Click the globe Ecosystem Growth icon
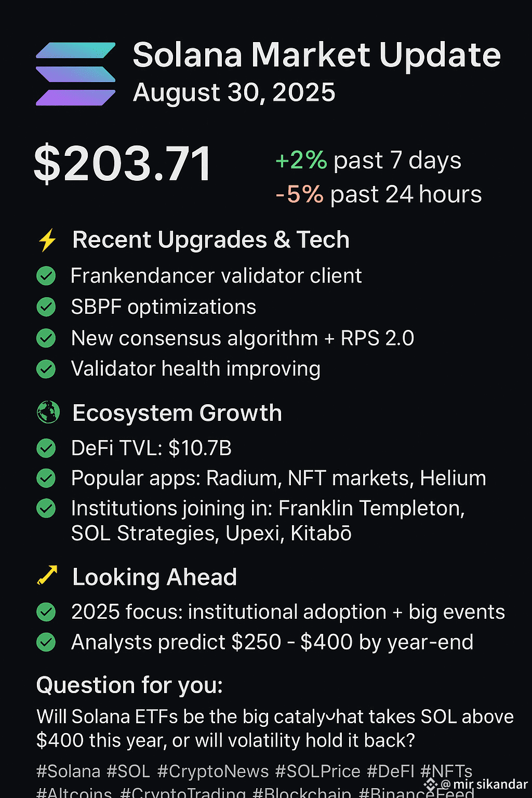This screenshot has height=798, width=532. [48, 413]
